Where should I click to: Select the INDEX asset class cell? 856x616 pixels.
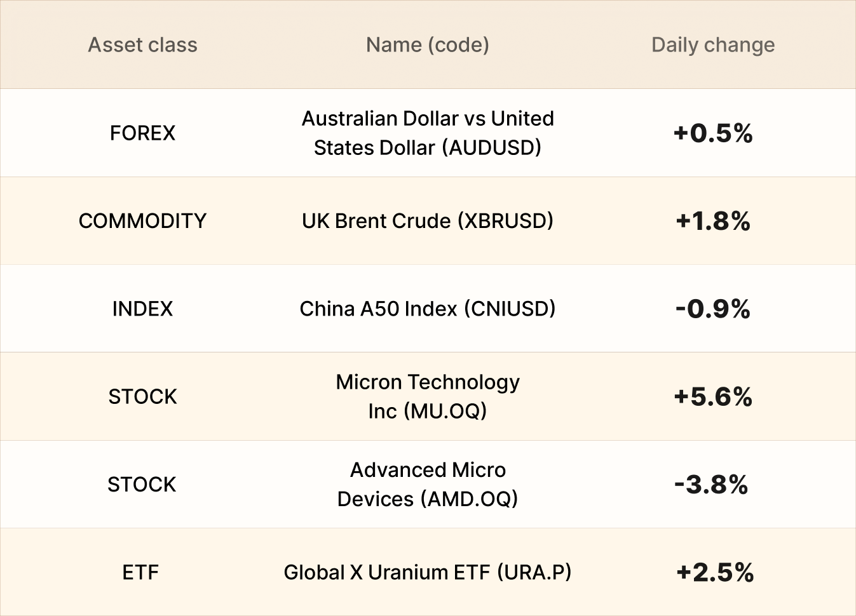pos(142,309)
